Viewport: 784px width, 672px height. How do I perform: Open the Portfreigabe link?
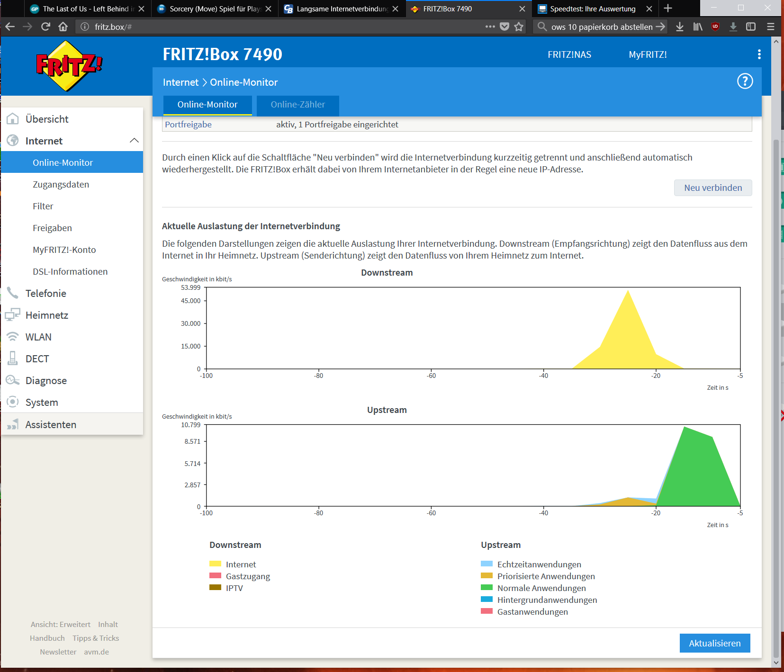click(188, 125)
